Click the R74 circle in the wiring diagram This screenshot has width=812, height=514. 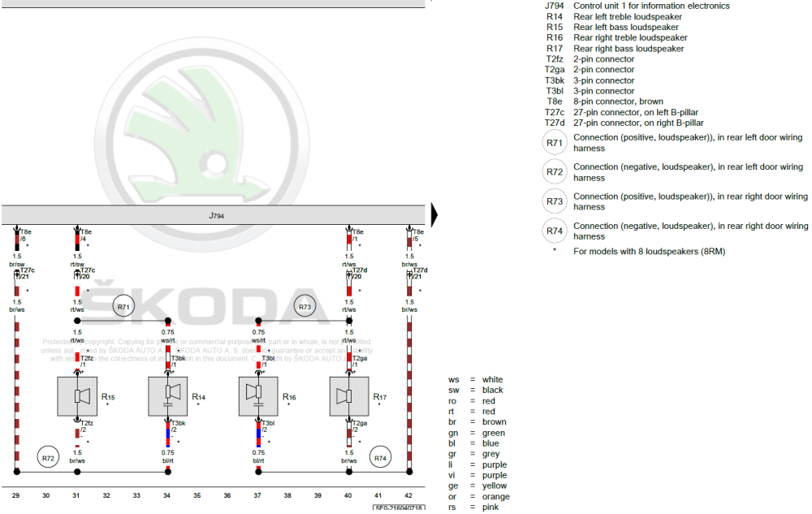(x=380, y=459)
